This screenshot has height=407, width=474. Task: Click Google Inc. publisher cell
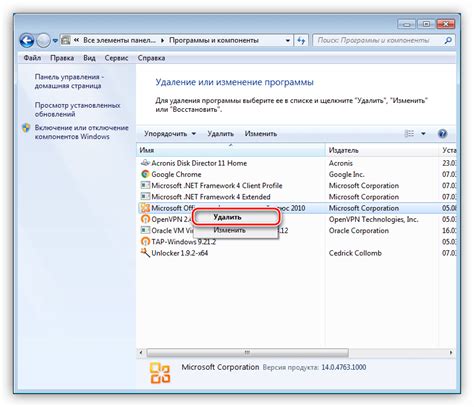click(346, 174)
